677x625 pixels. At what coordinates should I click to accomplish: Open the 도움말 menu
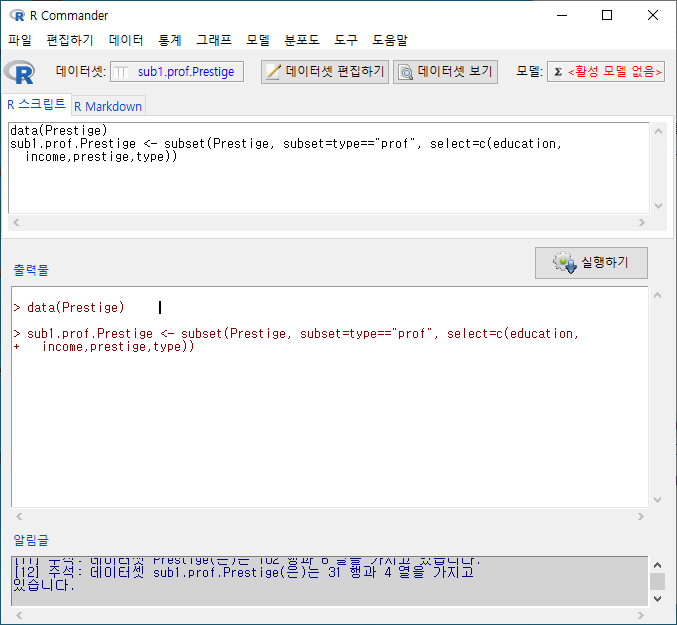[390, 40]
